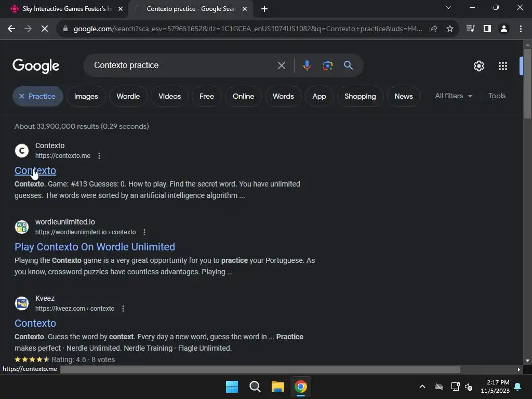Open Chrome side panel
This screenshot has width=532, height=399.
click(487, 29)
